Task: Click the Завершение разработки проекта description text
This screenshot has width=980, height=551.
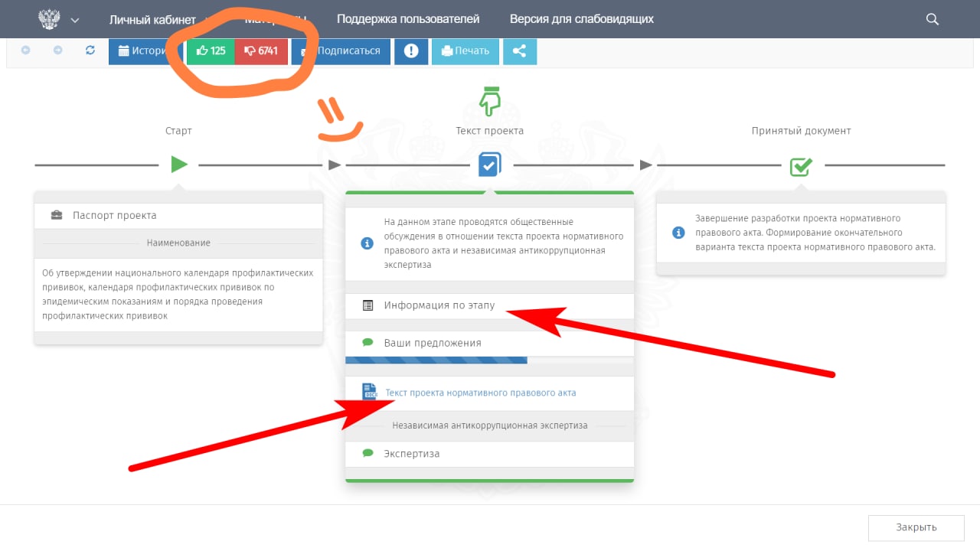Action: (x=815, y=233)
